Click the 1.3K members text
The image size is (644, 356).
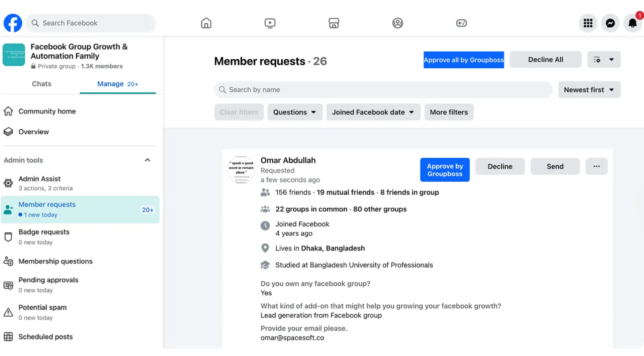[102, 66]
